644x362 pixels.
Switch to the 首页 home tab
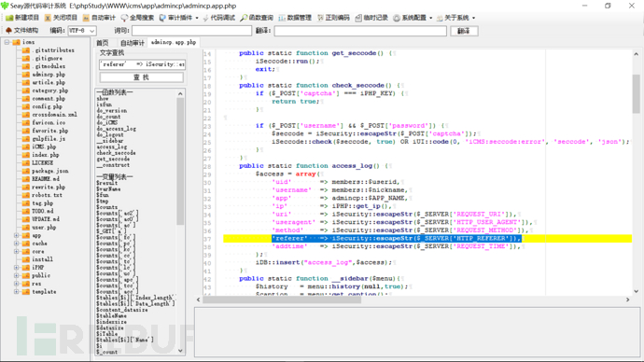pos(103,43)
